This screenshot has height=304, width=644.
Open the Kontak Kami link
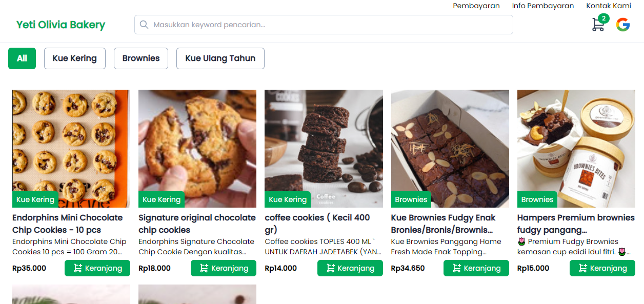pos(609,6)
